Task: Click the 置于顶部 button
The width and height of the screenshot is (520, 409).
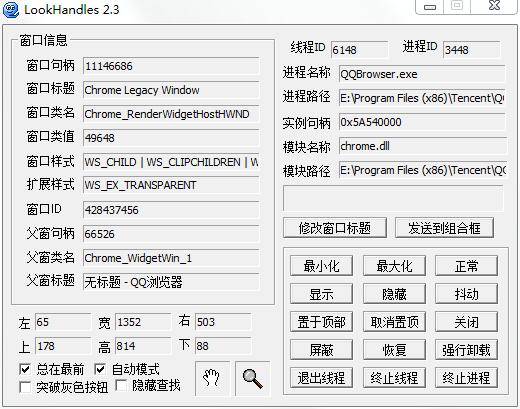Action: [321, 322]
